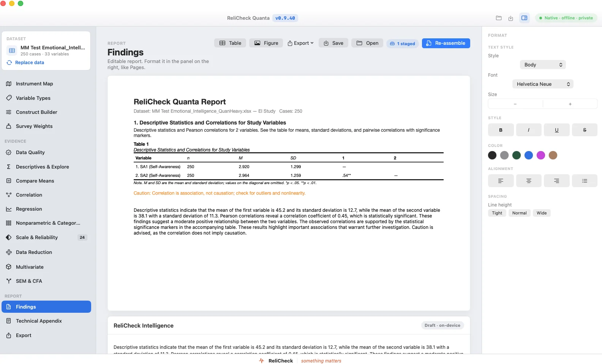
Task: Re-assemble the report
Action: pos(446,43)
